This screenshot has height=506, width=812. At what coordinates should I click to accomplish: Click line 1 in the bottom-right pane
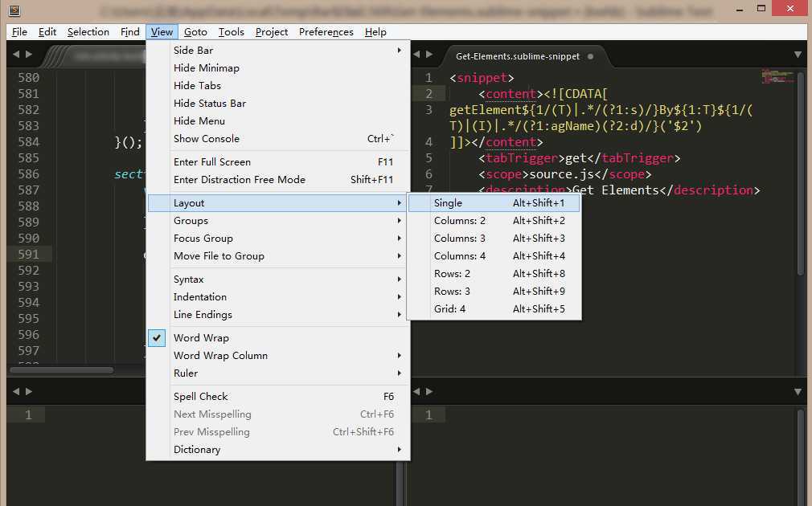(429, 414)
